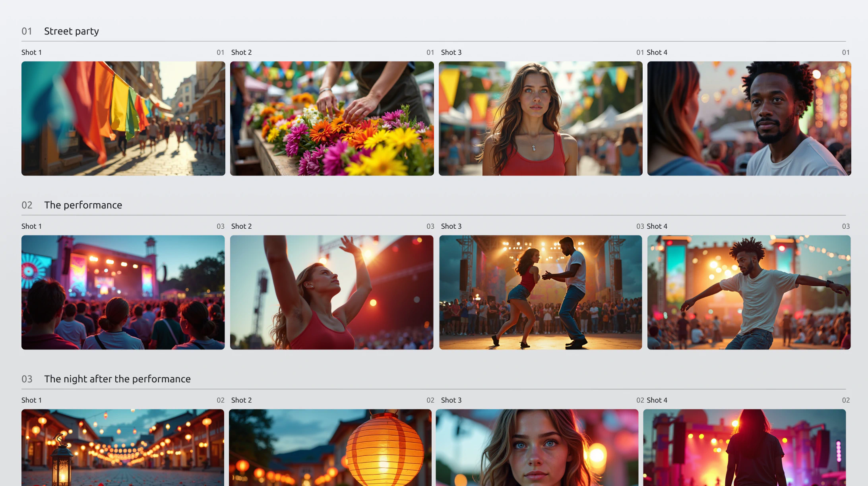Select night scene Shot 4 silhouette thumbnail

click(x=744, y=447)
